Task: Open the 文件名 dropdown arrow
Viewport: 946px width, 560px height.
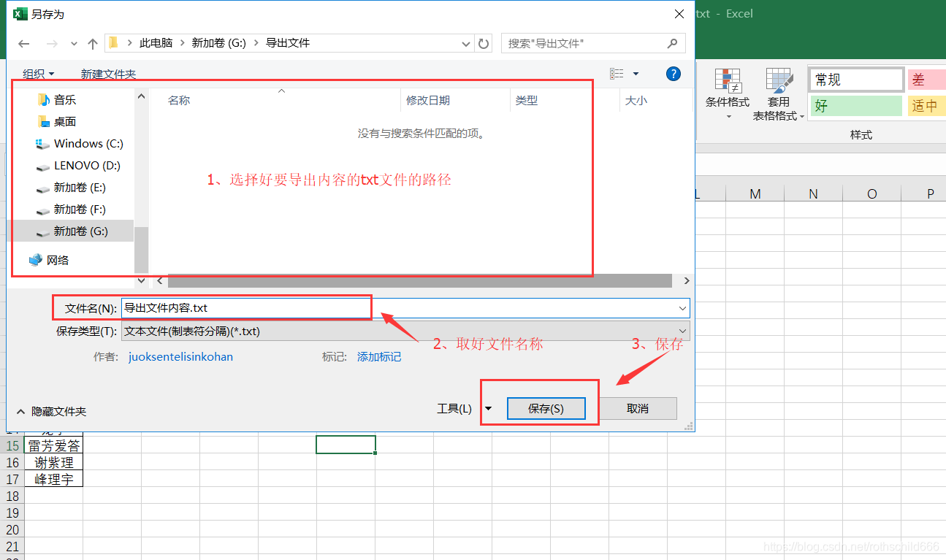Action: click(x=683, y=309)
